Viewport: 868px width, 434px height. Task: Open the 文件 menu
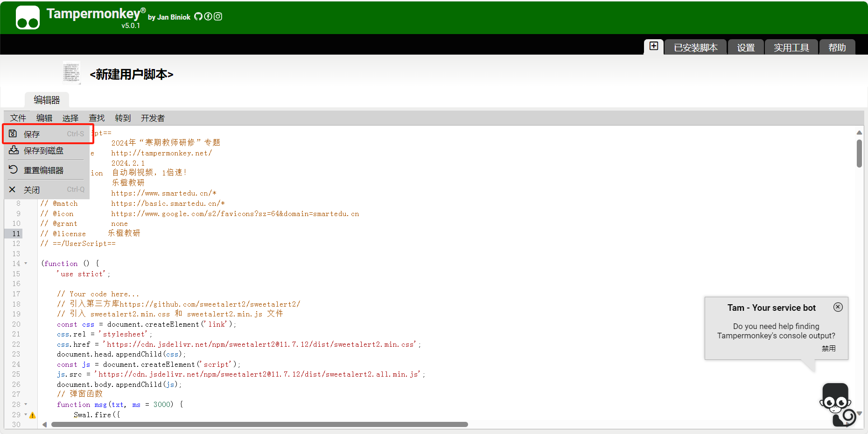click(x=18, y=118)
